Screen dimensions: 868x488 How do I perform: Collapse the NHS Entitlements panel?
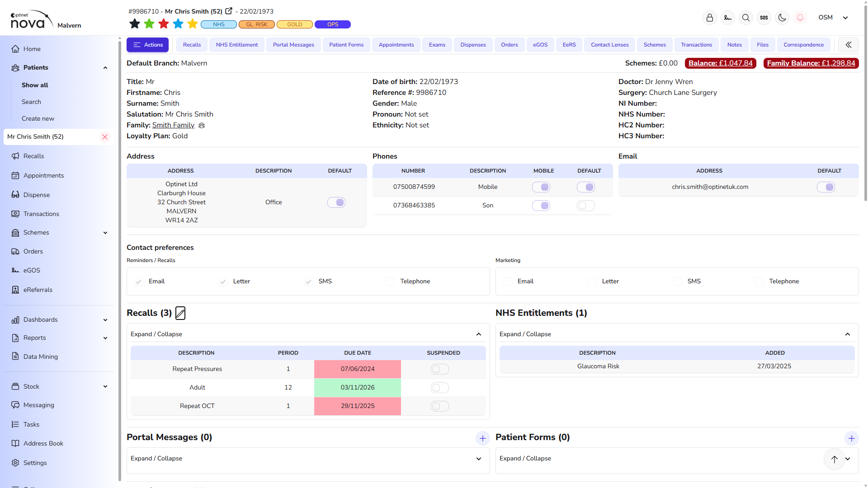click(847, 334)
